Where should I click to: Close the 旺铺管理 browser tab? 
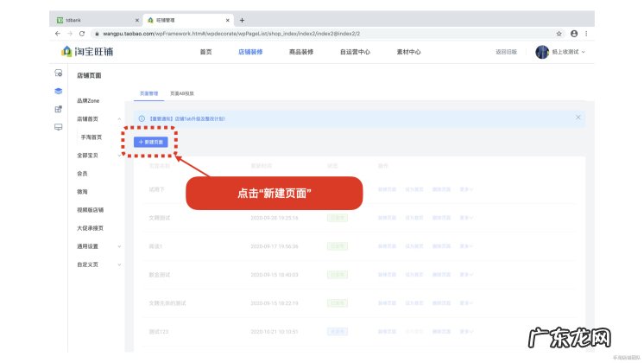[228, 20]
